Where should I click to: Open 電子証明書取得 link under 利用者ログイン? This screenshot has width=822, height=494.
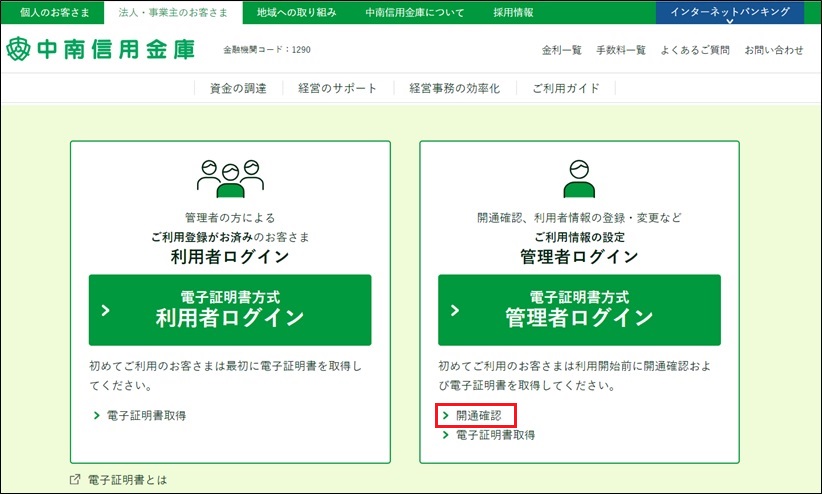(x=146, y=415)
